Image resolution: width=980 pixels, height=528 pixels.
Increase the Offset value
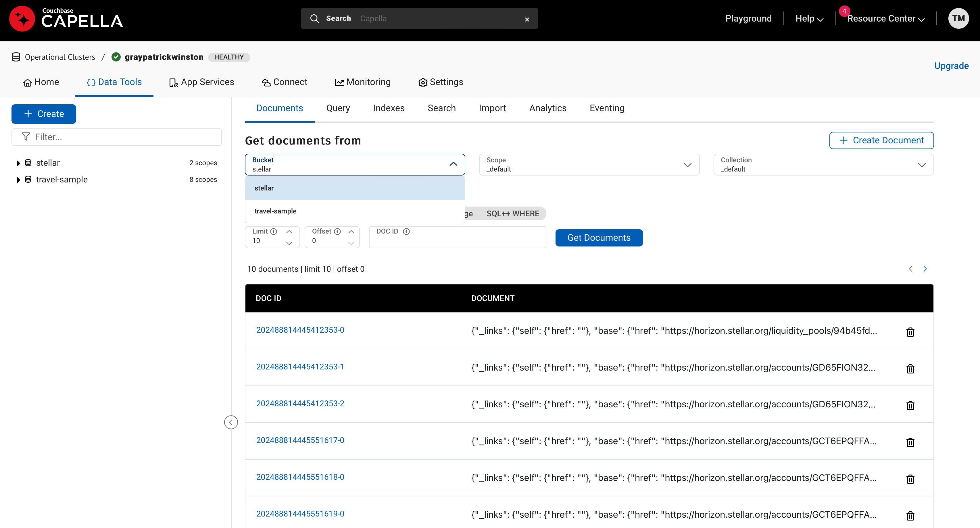[x=351, y=232]
